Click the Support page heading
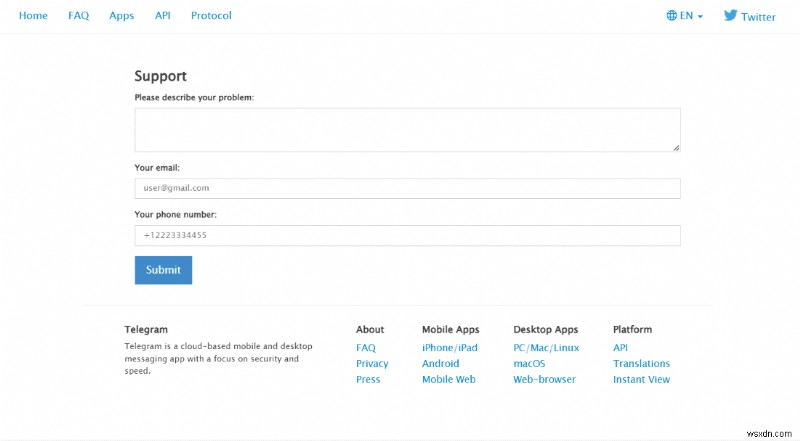 point(160,76)
